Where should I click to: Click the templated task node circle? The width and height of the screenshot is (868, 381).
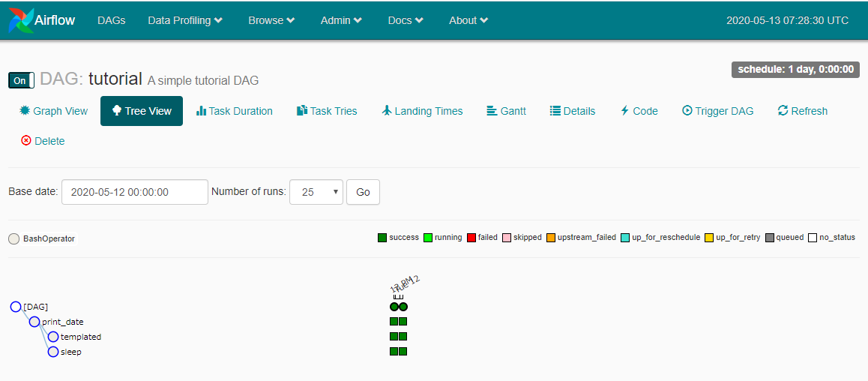[53, 337]
